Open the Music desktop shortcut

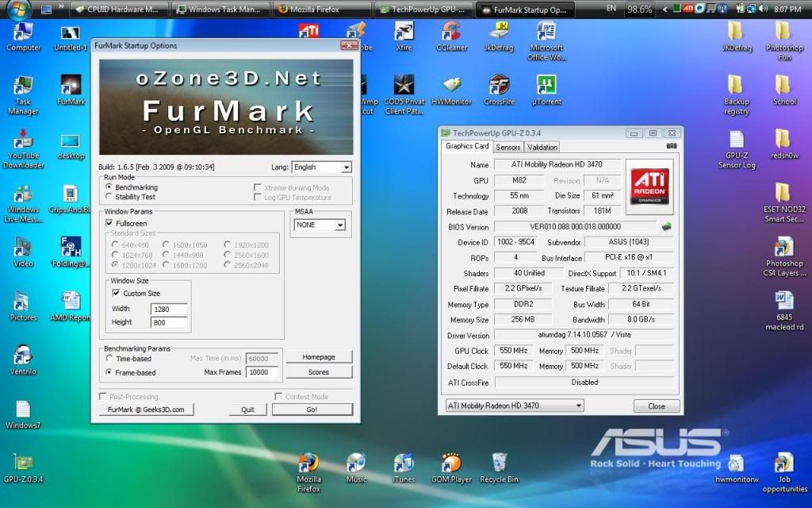tap(356, 468)
